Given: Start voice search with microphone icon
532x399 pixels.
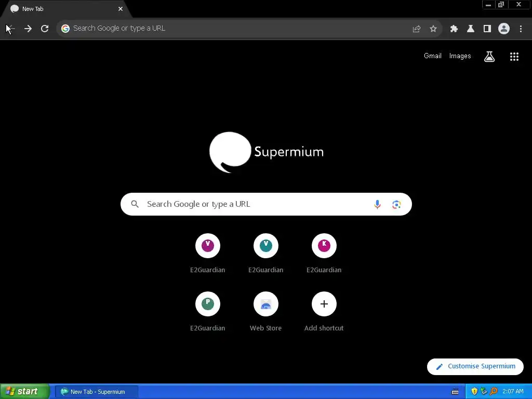Looking at the screenshot, I should [377, 204].
